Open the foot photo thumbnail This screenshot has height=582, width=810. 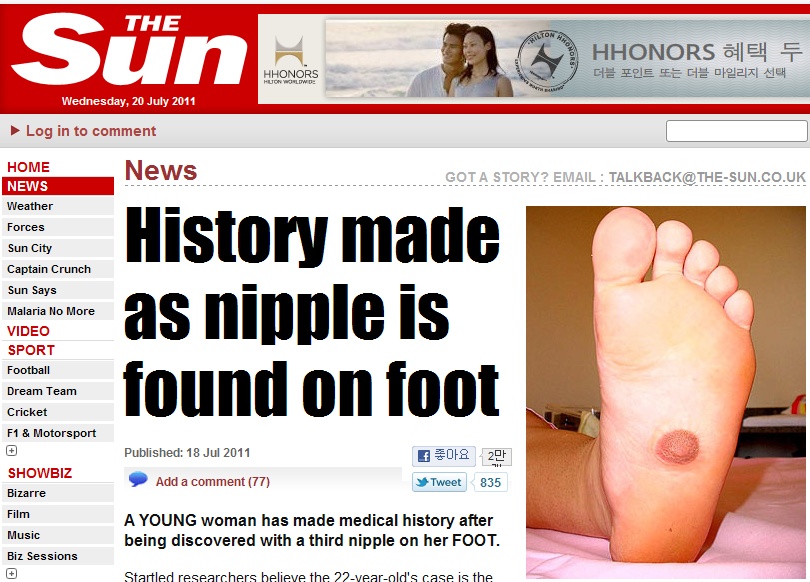665,392
